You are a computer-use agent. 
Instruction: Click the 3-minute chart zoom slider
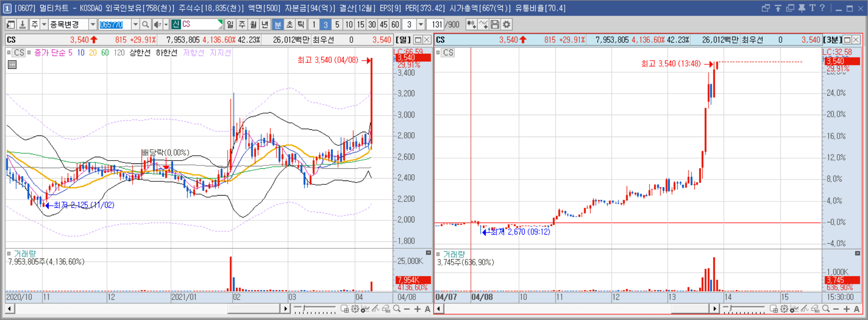tap(744, 309)
